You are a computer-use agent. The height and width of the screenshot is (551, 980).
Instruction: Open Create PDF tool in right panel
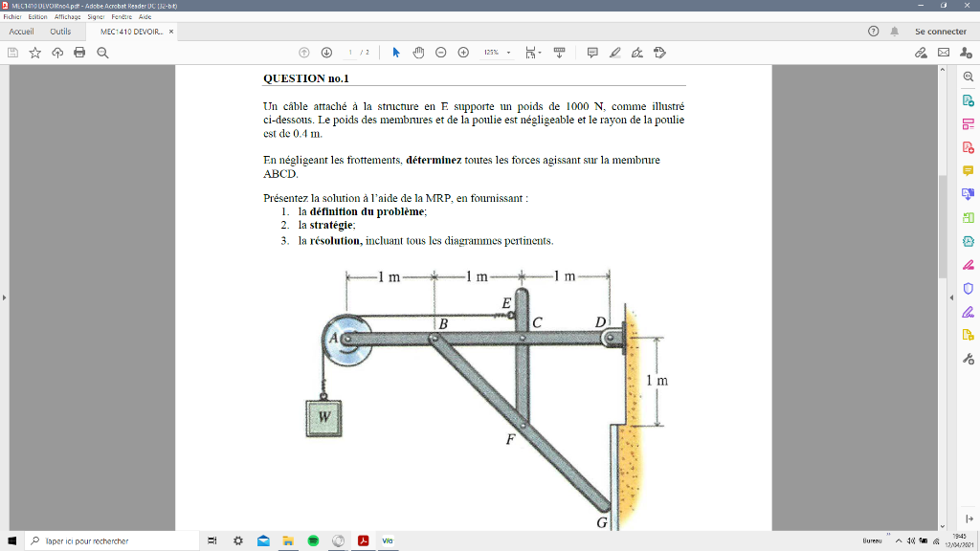[x=969, y=147]
